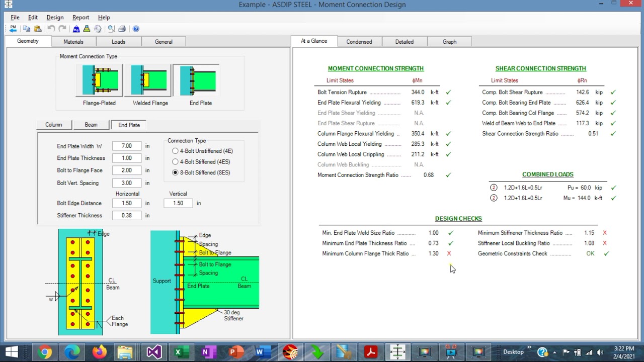Open Visual Studio from the taskbar
The width and height of the screenshot is (644, 362).
pyautogui.click(x=154, y=352)
